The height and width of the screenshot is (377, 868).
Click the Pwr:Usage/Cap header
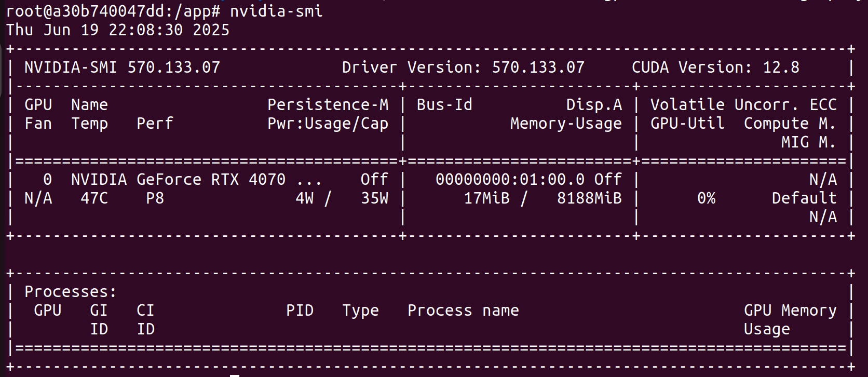click(328, 124)
